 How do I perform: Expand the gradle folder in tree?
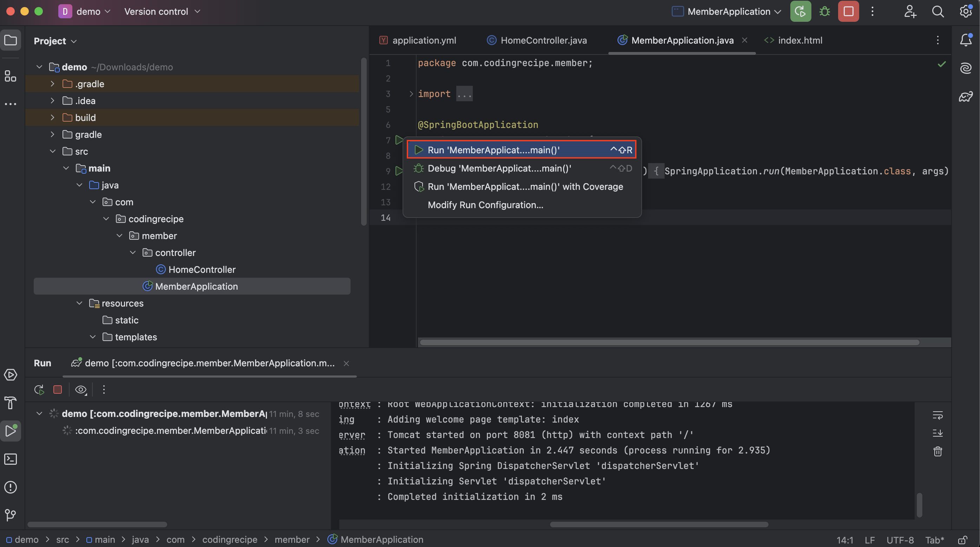click(52, 134)
